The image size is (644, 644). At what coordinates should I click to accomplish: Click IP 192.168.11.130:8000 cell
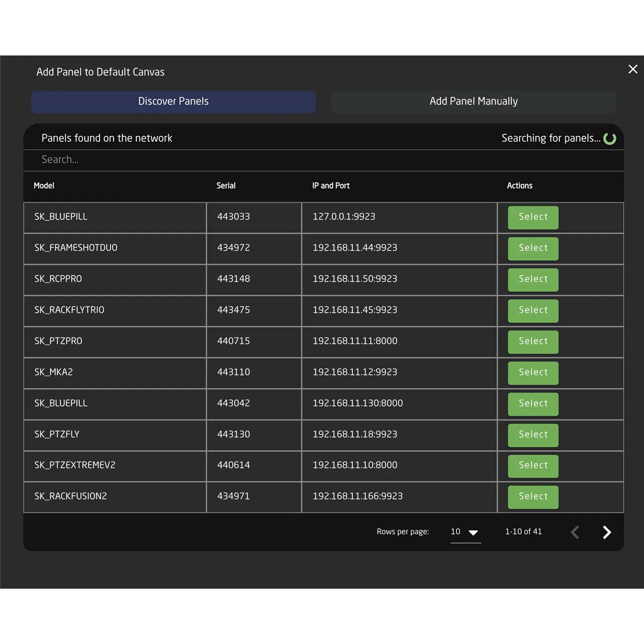[399, 404]
